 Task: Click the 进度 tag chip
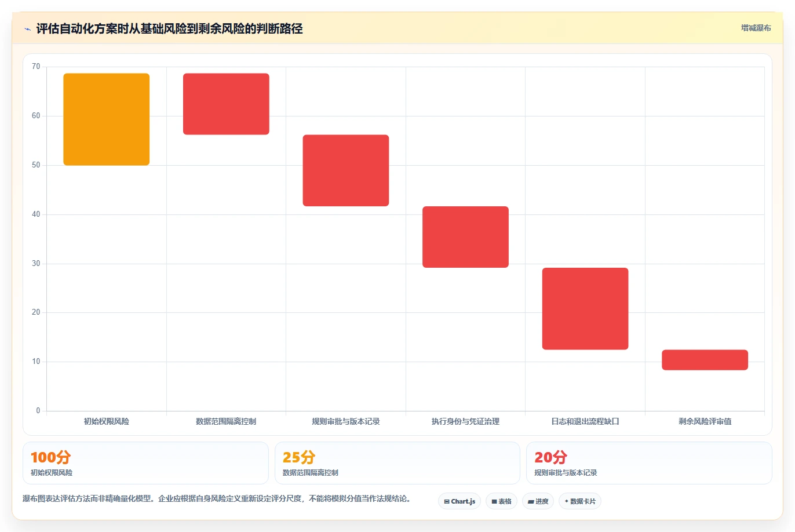tap(538, 501)
